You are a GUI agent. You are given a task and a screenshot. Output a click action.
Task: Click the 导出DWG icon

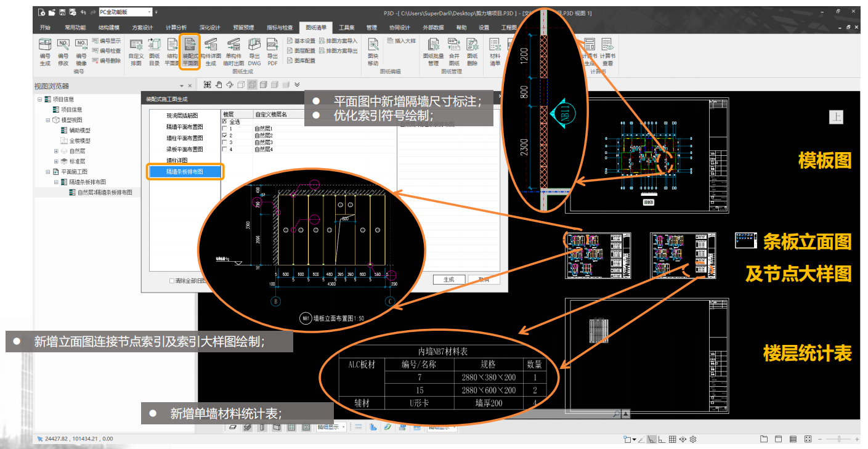pyautogui.click(x=254, y=51)
